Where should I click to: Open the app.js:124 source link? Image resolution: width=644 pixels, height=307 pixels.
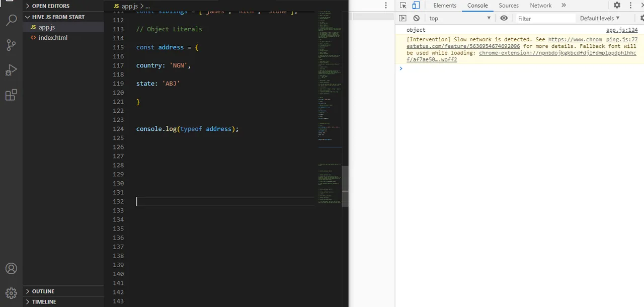(622, 30)
